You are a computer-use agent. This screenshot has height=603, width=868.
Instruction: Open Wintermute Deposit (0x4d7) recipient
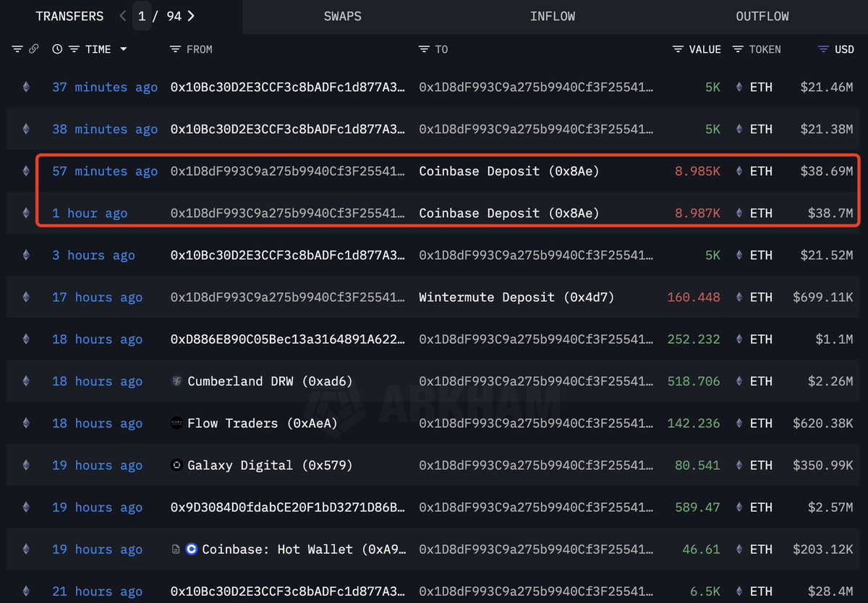516,297
